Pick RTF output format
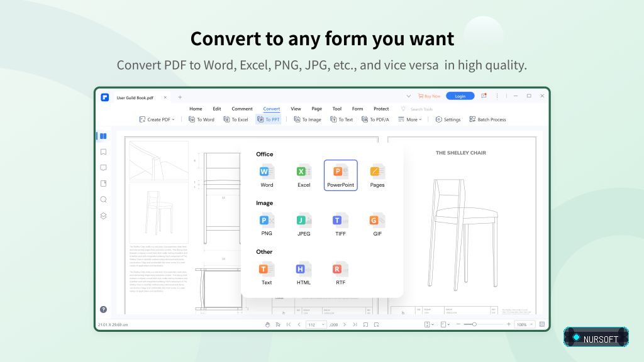Viewport: 644px width, 362px height. pos(340,273)
